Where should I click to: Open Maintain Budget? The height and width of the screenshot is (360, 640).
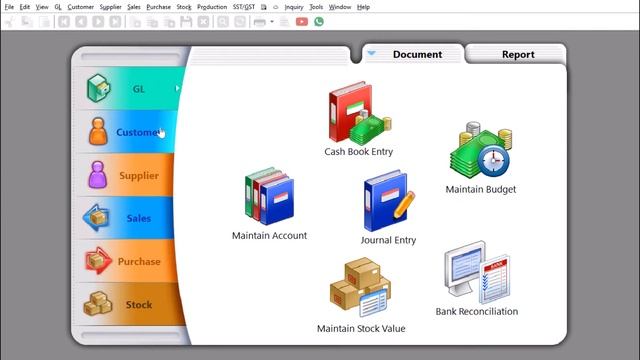481,158
